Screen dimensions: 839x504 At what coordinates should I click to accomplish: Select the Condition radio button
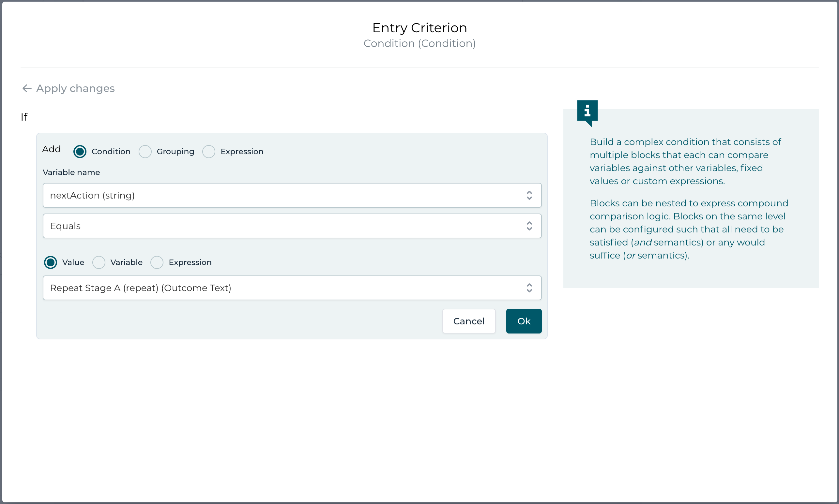(x=80, y=152)
